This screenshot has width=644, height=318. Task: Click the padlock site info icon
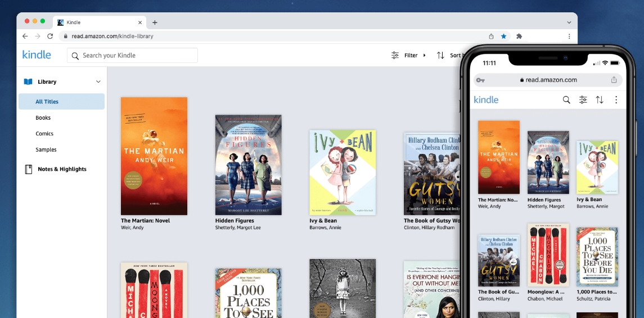pyautogui.click(x=66, y=36)
